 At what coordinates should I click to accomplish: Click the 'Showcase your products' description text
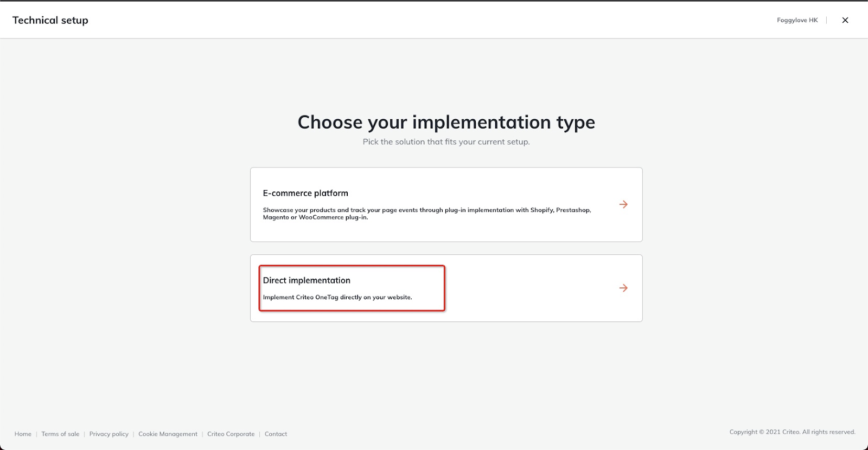point(427,214)
